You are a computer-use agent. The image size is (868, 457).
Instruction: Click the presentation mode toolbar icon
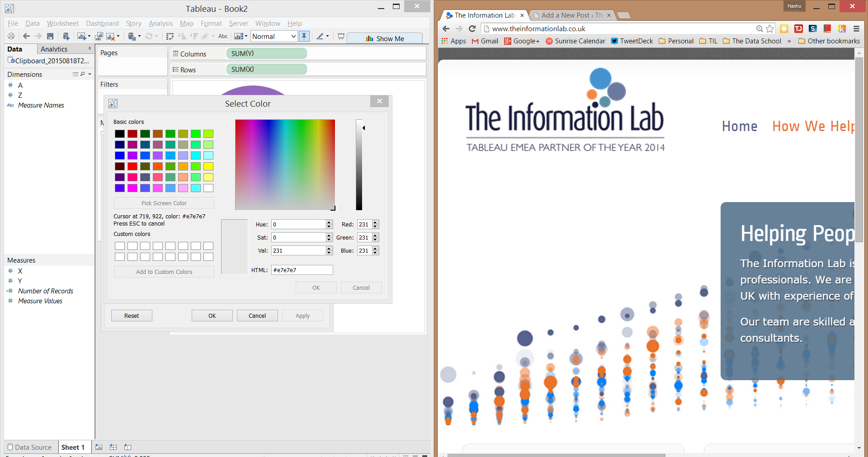[x=341, y=37]
